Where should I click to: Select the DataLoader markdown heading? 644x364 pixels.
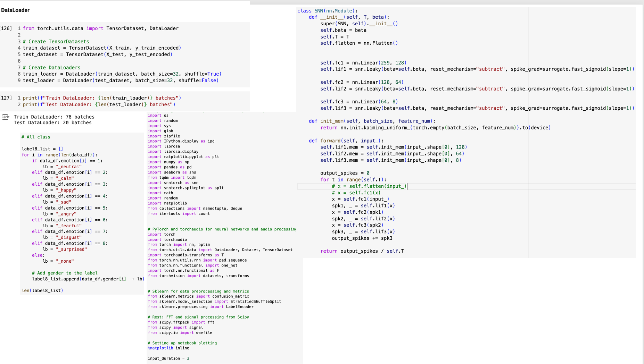click(15, 10)
